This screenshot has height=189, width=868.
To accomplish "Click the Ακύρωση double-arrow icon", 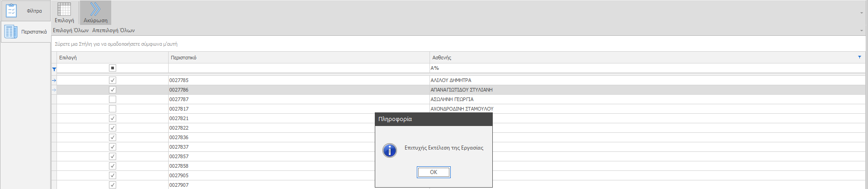I will pyautogui.click(x=95, y=9).
